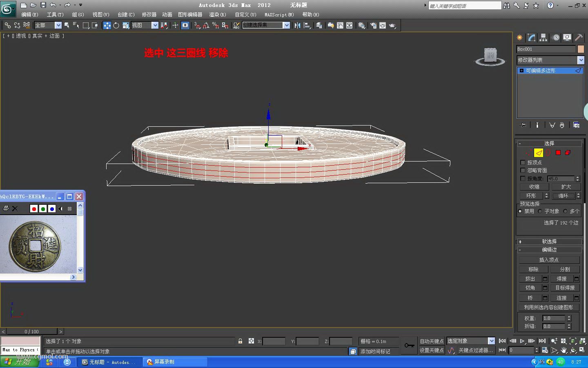Open the 视图(V) menu
588x368 pixels.
(101, 15)
